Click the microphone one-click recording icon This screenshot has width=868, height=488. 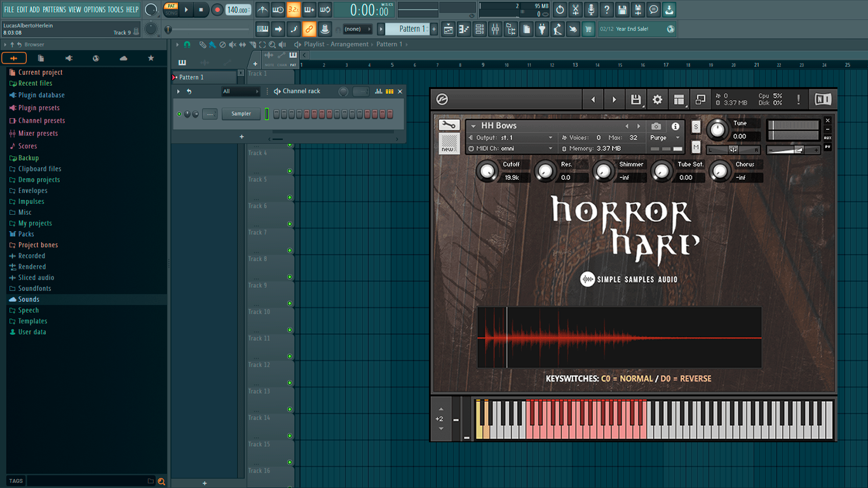tap(591, 10)
